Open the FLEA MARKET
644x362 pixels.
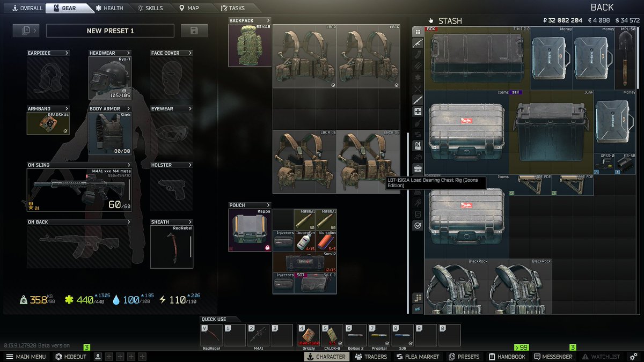pos(419,357)
